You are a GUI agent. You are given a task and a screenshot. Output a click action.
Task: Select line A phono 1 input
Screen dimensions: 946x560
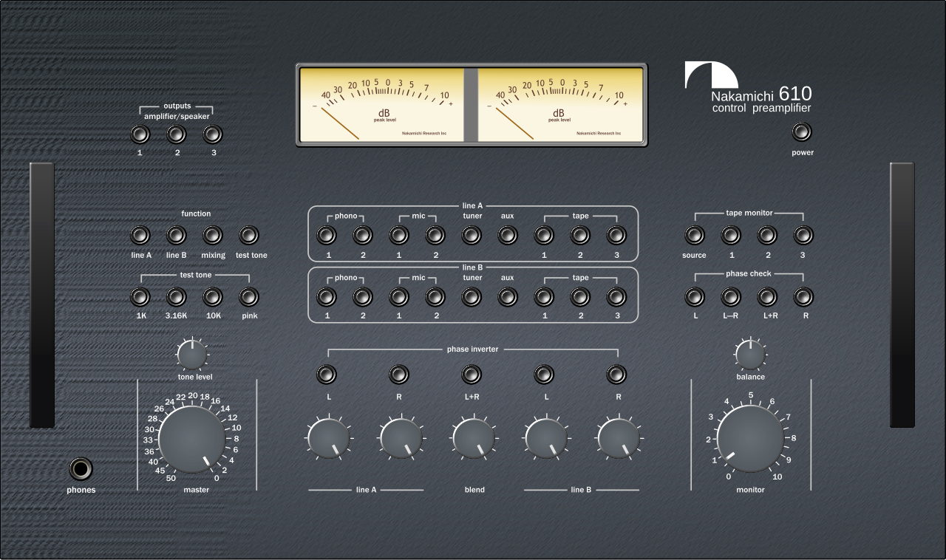[x=326, y=236]
